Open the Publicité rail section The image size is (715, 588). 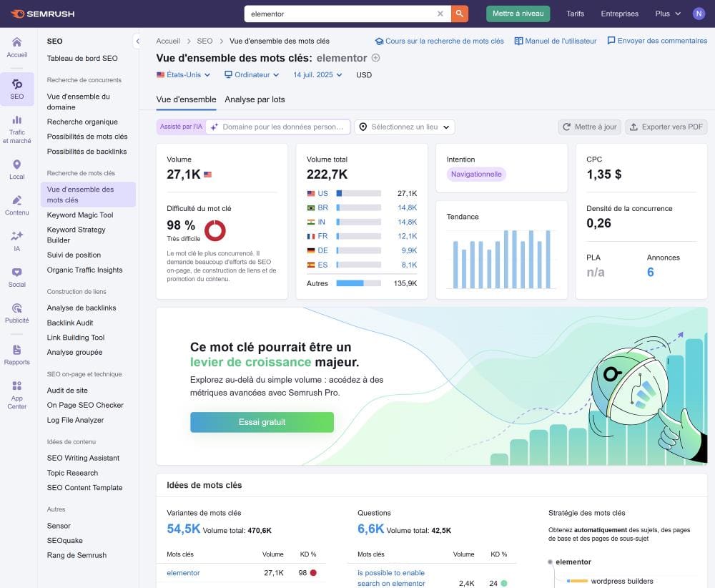click(x=17, y=313)
